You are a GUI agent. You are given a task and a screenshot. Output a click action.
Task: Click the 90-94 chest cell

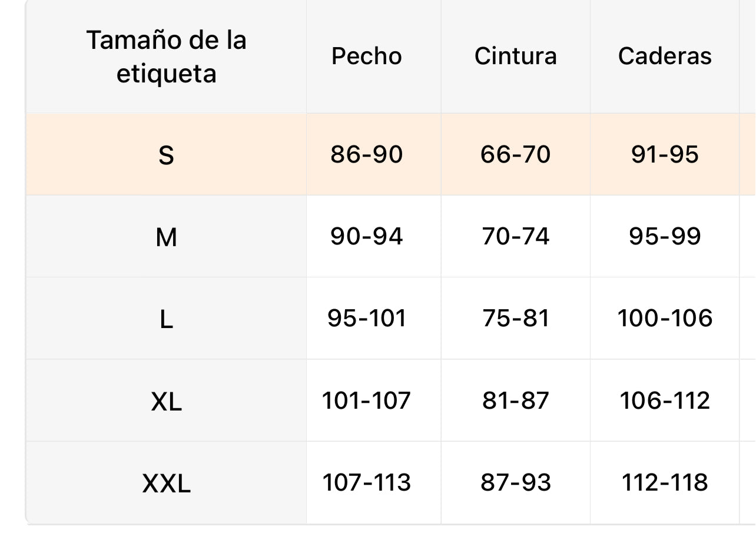pyautogui.click(x=366, y=236)
